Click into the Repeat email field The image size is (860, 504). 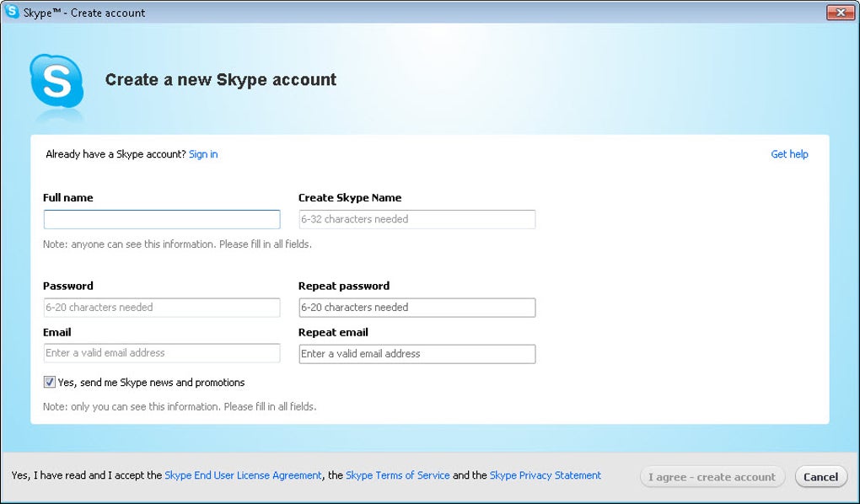[417, 354]
